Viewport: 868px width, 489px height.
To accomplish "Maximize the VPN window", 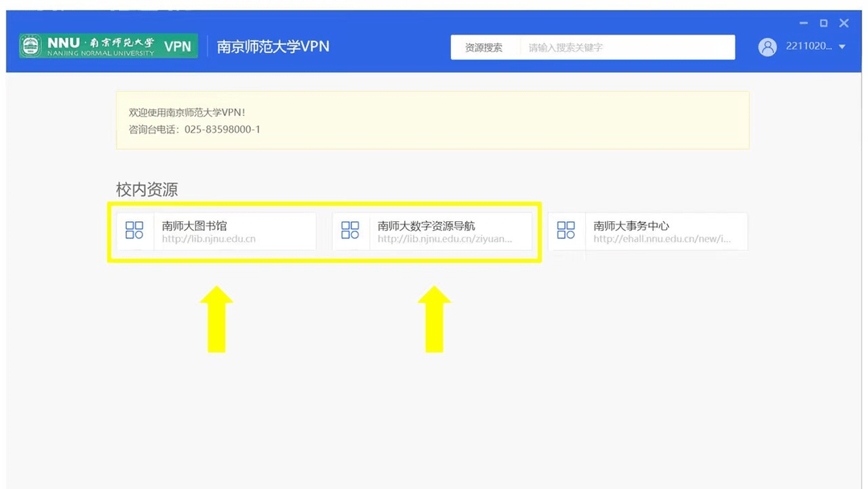I will pyautogui.click(x=824, y=23).
